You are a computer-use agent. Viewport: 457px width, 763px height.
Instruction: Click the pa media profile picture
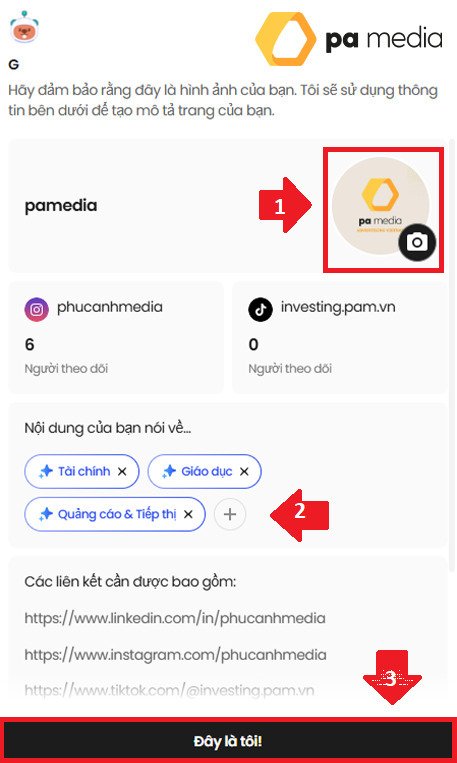point(381,205)
